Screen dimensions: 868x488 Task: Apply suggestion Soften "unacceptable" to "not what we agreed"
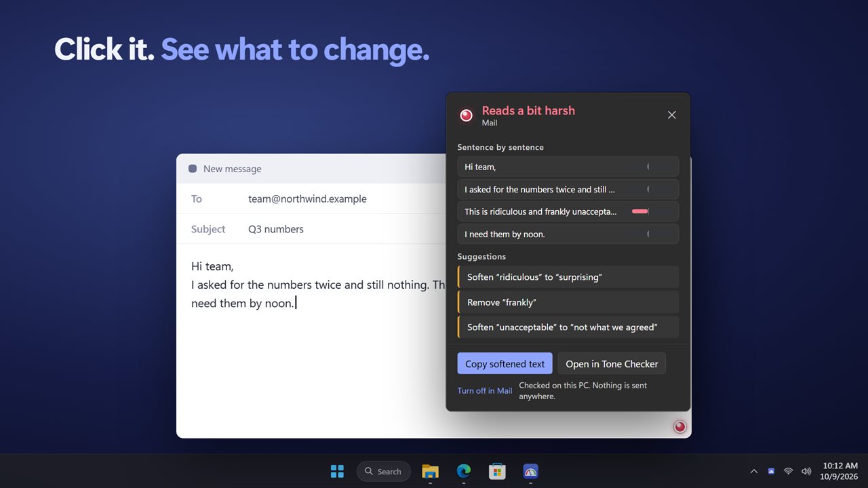point(568,327)
